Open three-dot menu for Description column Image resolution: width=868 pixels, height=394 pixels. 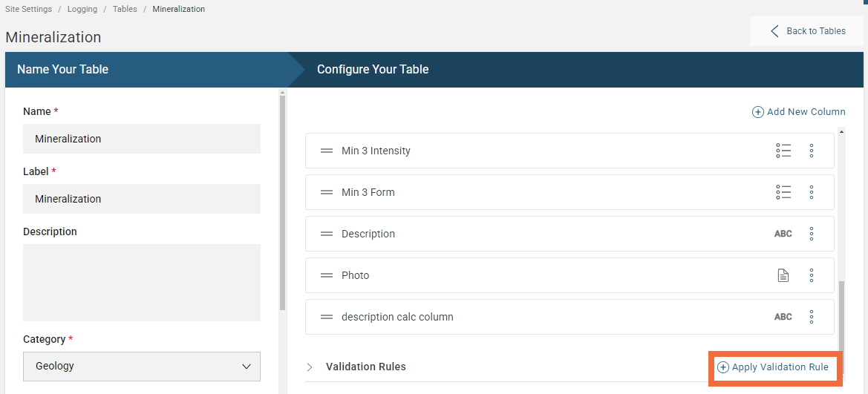click(x=812, y=234)
